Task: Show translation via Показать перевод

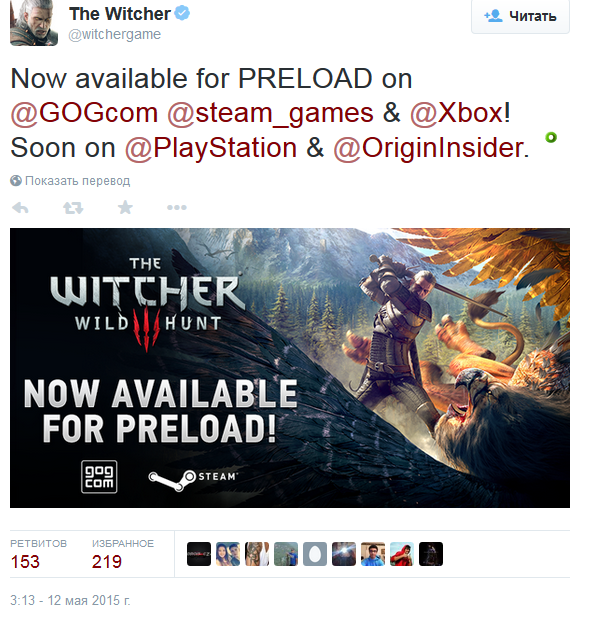Action: (x=77, y=181)
